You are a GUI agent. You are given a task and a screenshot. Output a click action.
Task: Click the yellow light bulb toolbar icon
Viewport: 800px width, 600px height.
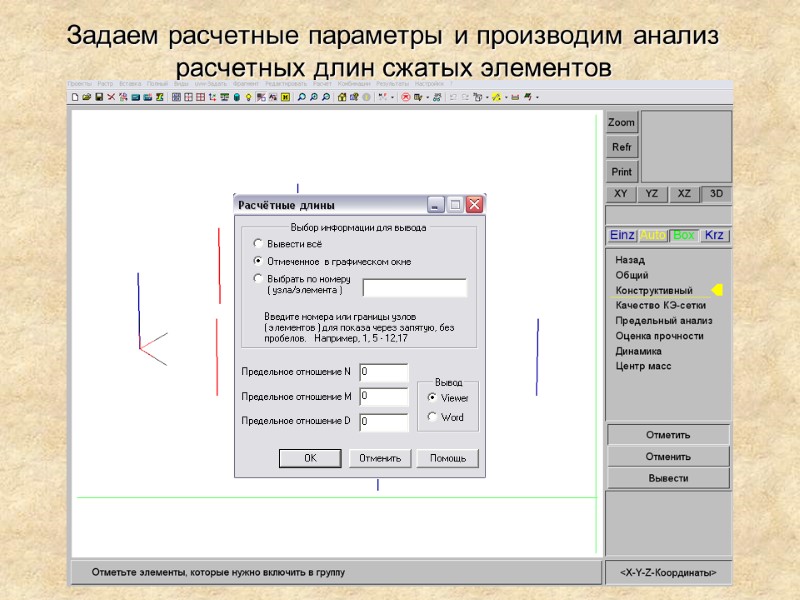[x=248, y=97]
